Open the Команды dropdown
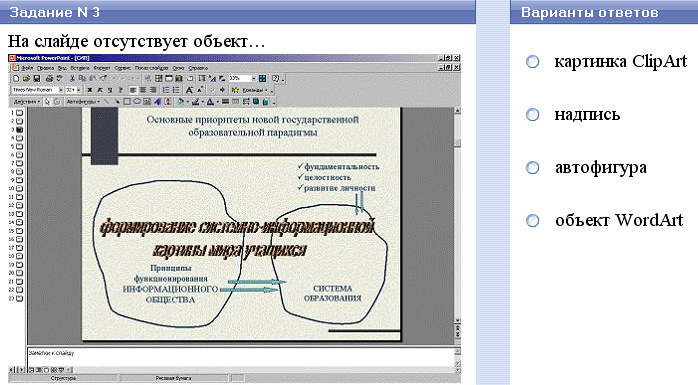 point(255,90)
